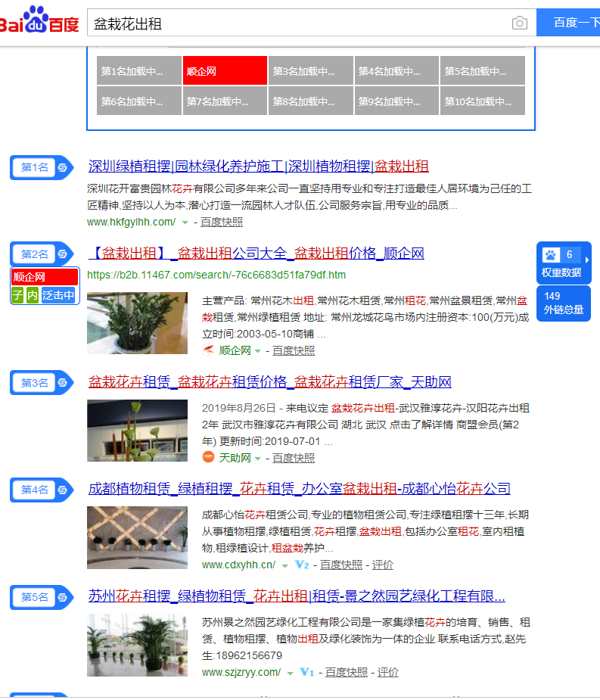This screenshot has width=600, height=700.
Task: Select the 第7名加载中 rank tile
Action: [x=225, y=101]
